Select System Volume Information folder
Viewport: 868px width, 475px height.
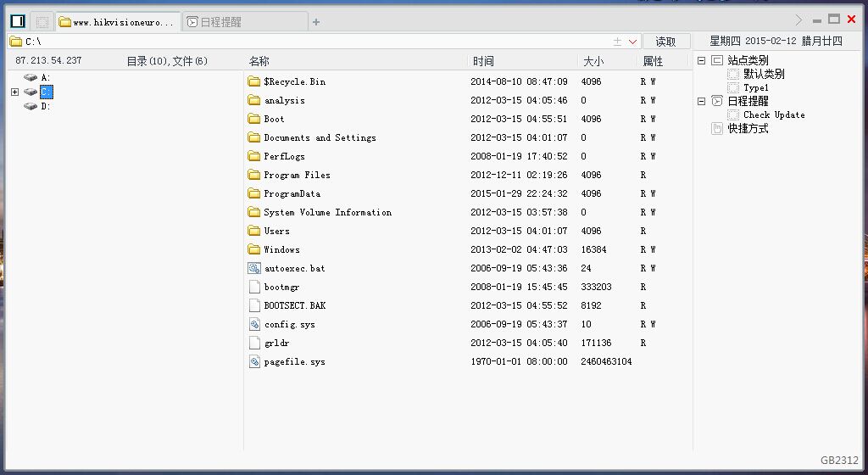[x=328, y=213]
